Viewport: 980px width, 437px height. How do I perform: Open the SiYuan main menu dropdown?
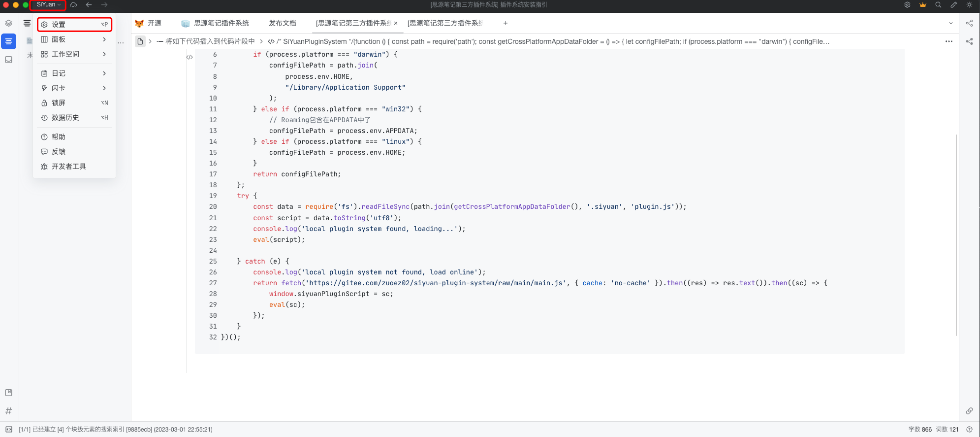click(48, 5)
